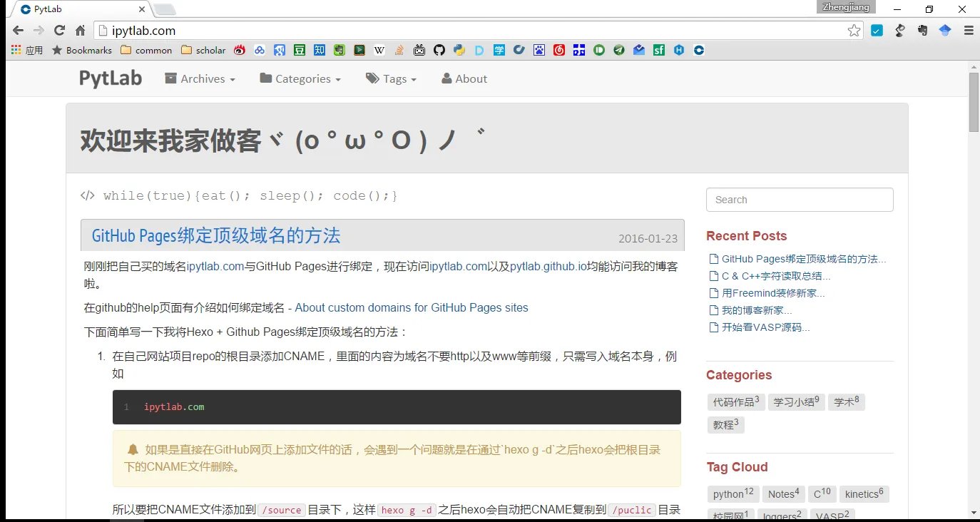
Task: Expand the Archives dropdown menu
Action: click(200, 78)
